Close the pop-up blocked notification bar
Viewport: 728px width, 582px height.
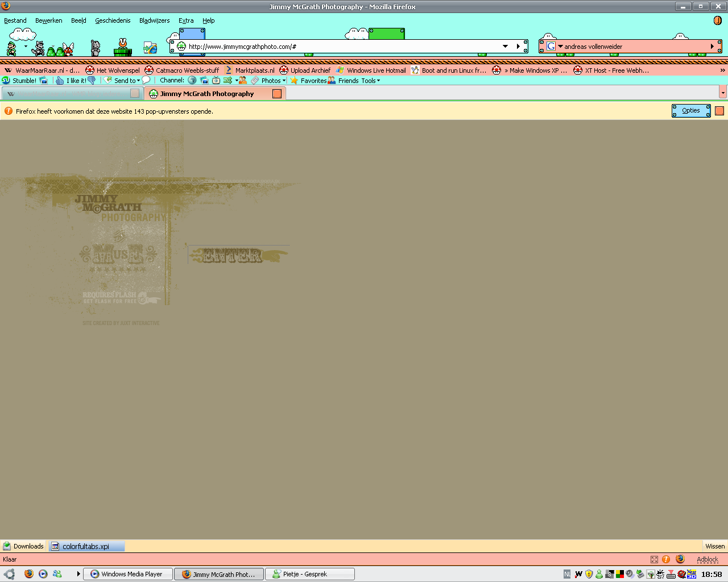tap(719, 111)
